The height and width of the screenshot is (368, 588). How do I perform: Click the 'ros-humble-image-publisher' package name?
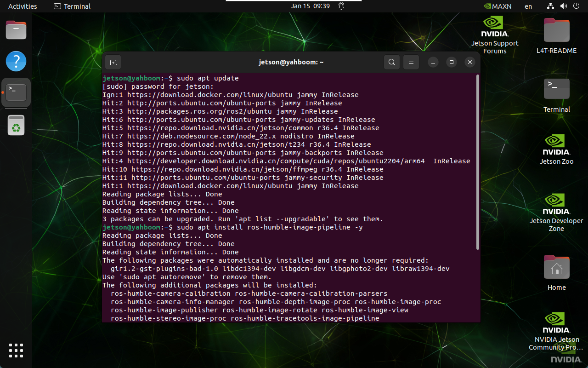point(164,310)
